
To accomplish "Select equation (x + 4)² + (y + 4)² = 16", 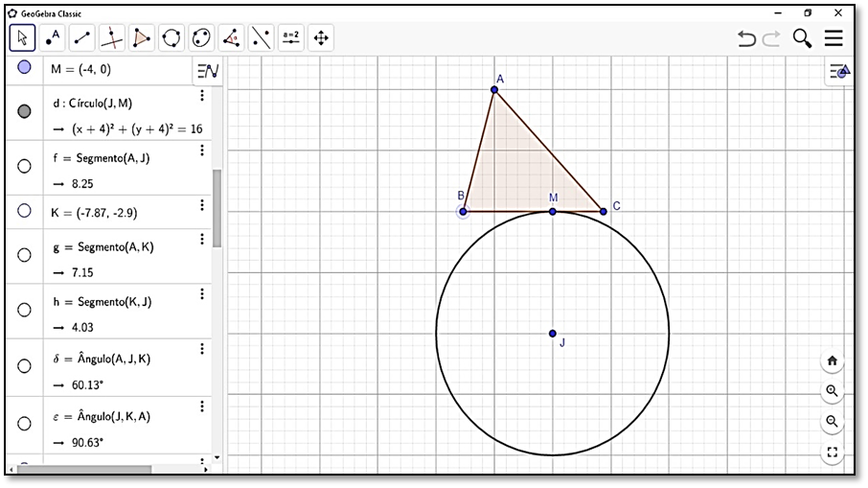I will point(137,129).
